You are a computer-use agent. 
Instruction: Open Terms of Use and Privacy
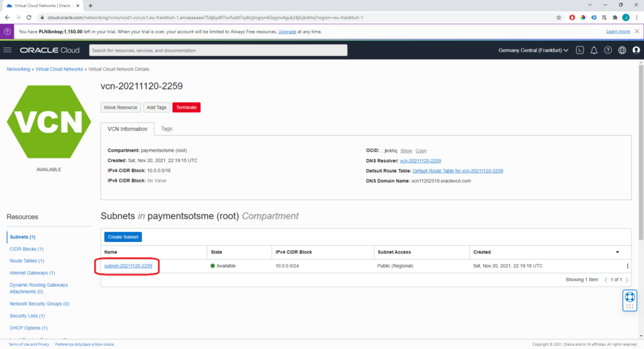pyautogui.click(x=29, y=345)
